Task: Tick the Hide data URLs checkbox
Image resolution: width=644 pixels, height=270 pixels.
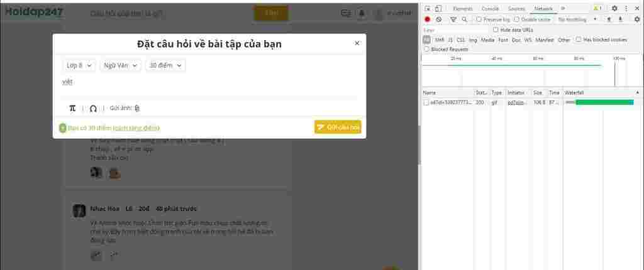Action: (x=496, y=30)
